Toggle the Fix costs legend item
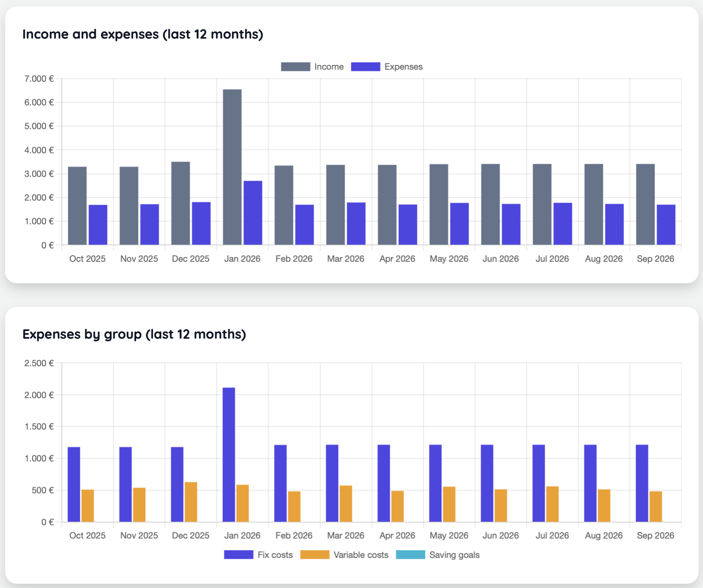The height and width of the screenshot is (588, 703). pos(258,555)
